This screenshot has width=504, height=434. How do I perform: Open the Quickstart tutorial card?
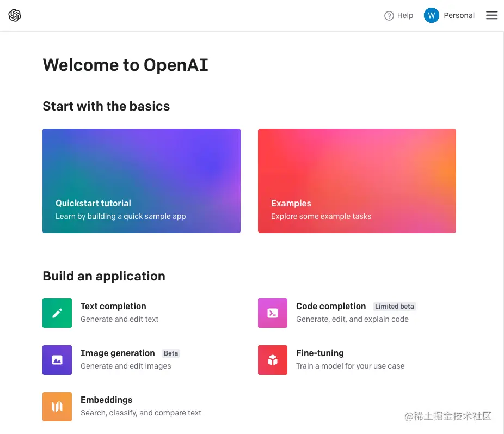142,181
